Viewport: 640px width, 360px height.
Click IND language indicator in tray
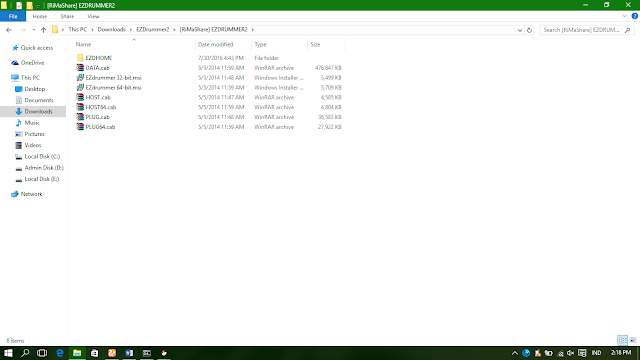[596, 353]
